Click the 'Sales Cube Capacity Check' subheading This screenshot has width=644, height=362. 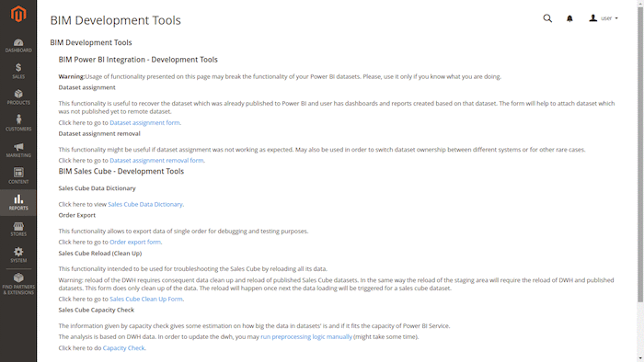coord(96,310)
